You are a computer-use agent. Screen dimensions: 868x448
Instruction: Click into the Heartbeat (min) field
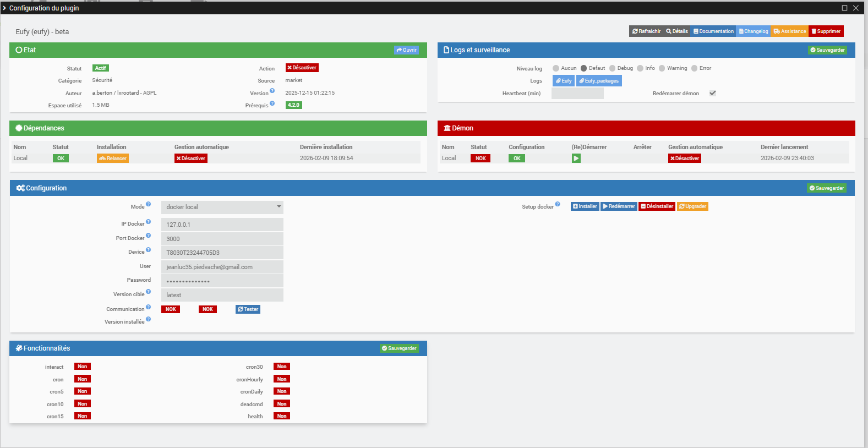click(577, 94)
